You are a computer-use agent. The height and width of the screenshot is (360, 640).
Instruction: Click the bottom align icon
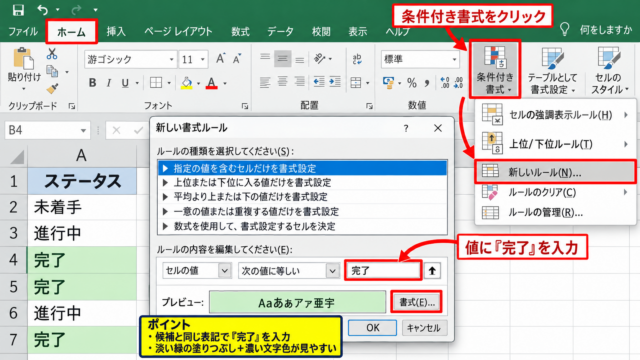pyautogui.click(x=300, y=60)
